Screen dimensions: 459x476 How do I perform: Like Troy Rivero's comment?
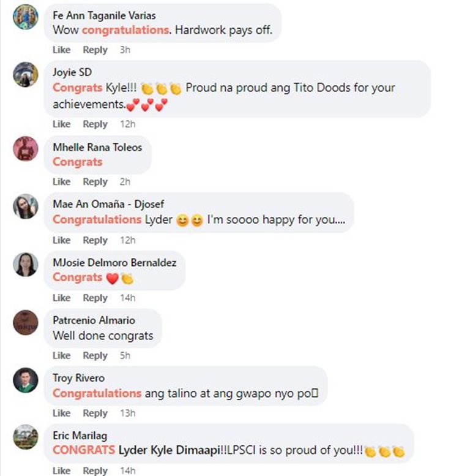[x=61, y=413]
